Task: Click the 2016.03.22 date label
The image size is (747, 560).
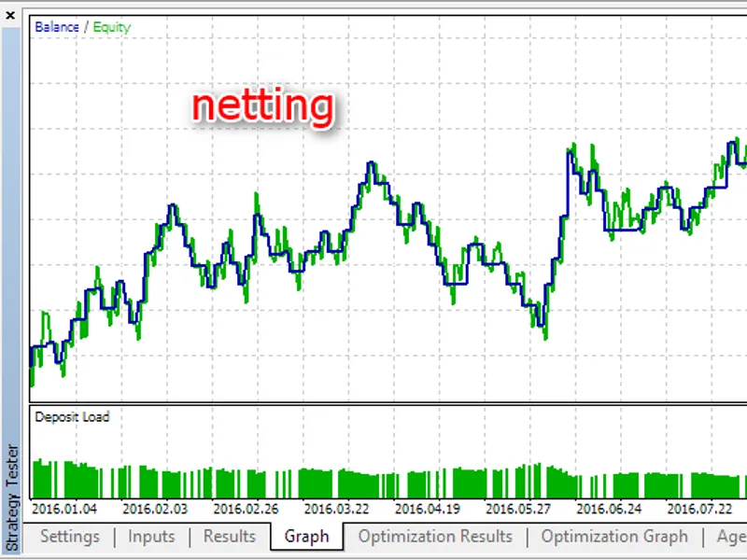Action: tap(337, 509)
